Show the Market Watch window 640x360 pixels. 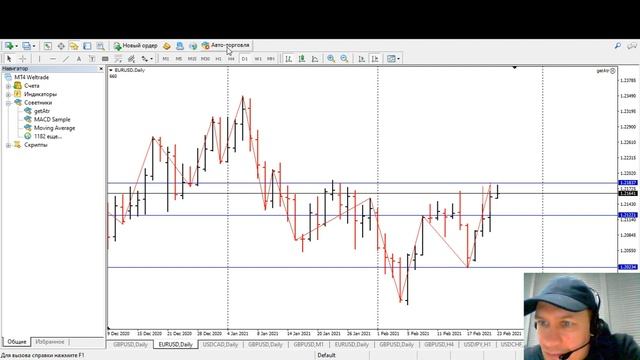pos(47,46)
